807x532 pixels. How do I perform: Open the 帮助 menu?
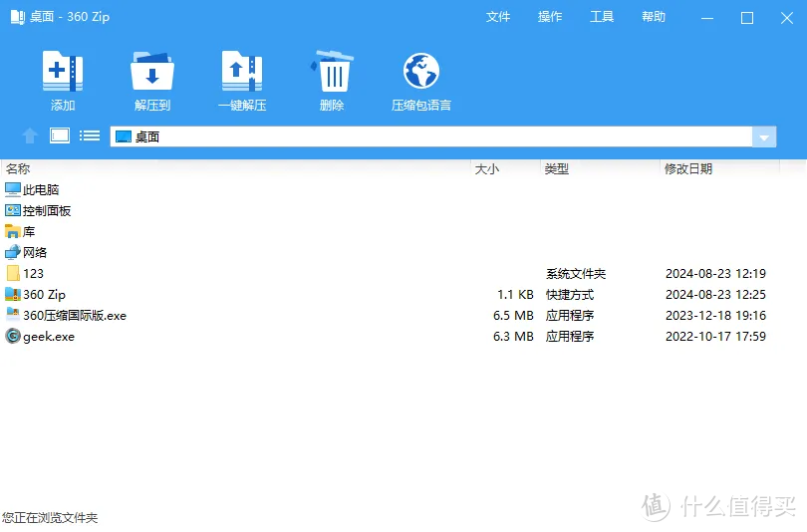click(x=654, y=17)
